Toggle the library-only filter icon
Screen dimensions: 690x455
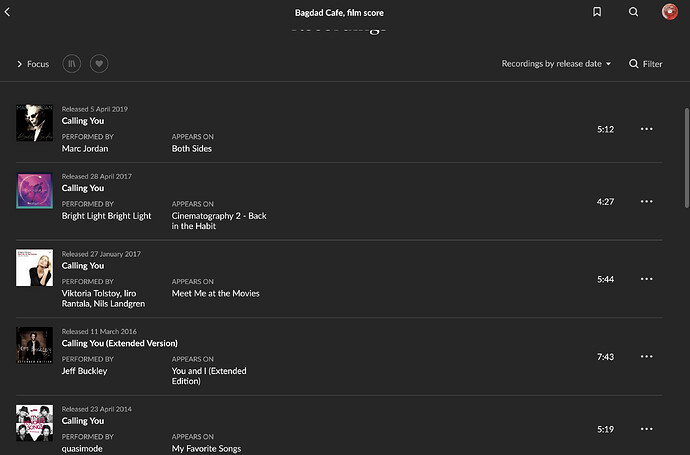[x=72, y=63]
